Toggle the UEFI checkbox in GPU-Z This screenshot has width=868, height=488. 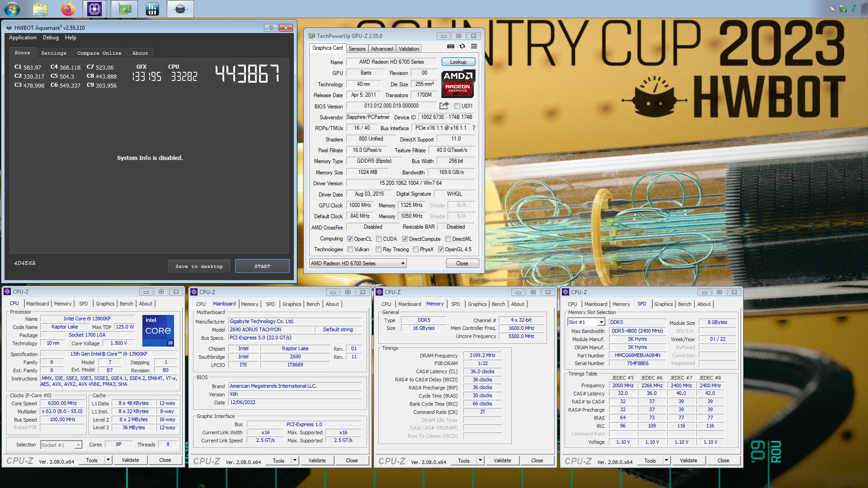click(457, 106)
